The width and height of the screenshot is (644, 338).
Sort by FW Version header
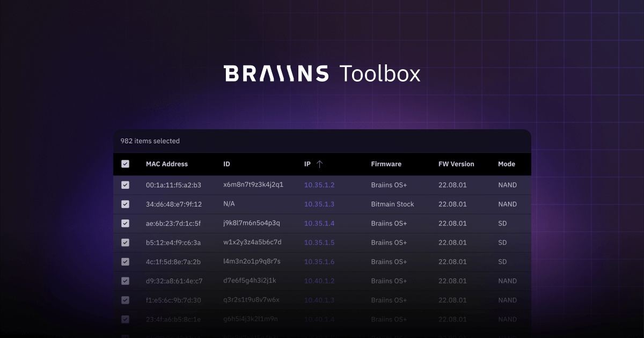point(456,164)
